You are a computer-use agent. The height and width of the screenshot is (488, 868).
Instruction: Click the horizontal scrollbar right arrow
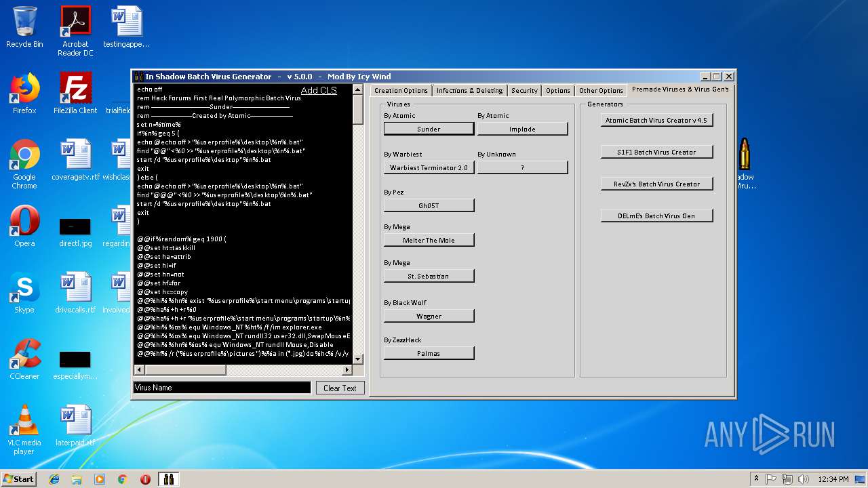347,369
